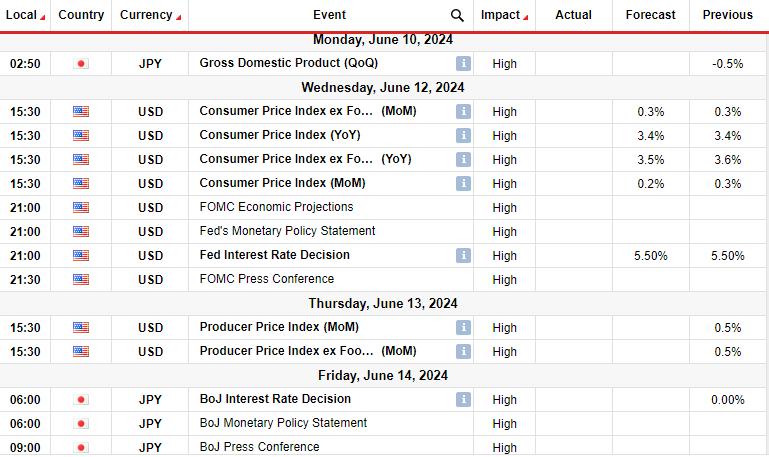This screenshot has height=457, width=769.
Task: Click the search magnifier in Event header
Action: pos(457,16)
